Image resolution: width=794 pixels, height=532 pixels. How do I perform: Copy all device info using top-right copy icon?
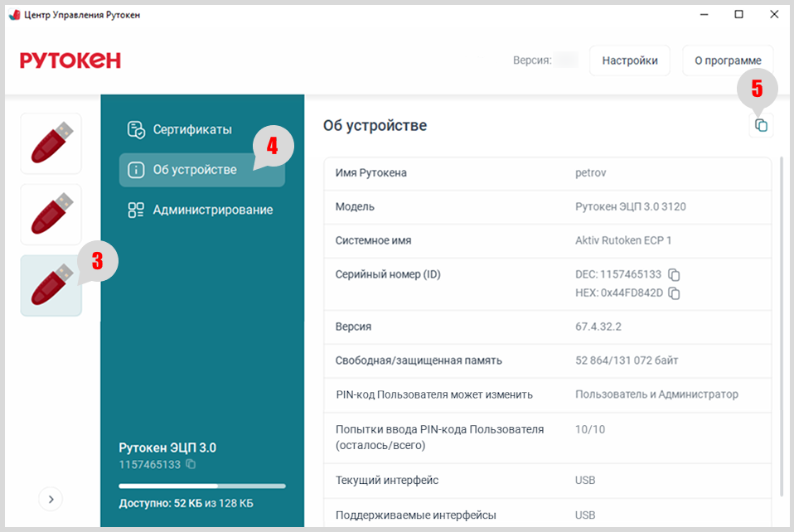pyautogui.click(x=761, y=125)
